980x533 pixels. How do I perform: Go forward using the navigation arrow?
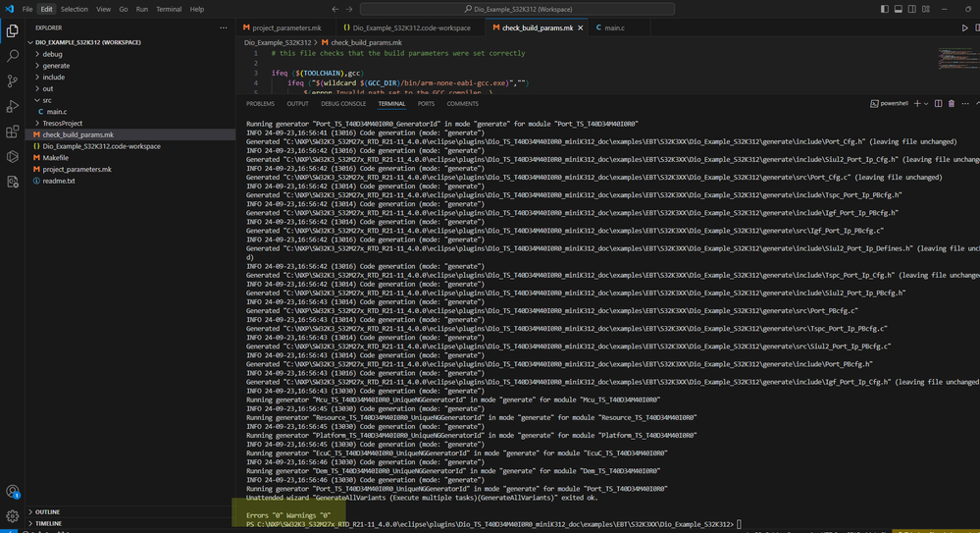349,9
